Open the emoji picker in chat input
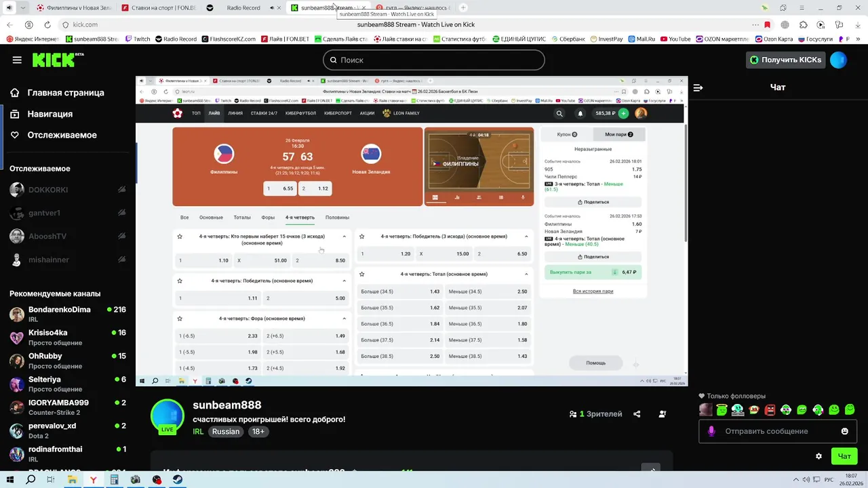The height and width of the screenshot is (488, 868). pyautogui.click(x=844, y=431)
